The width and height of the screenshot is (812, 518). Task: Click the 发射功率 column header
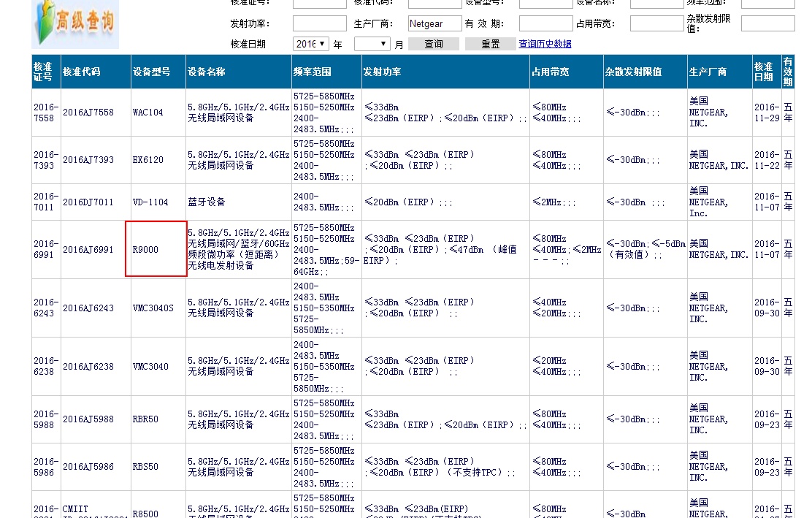click(x=445, y=72)
